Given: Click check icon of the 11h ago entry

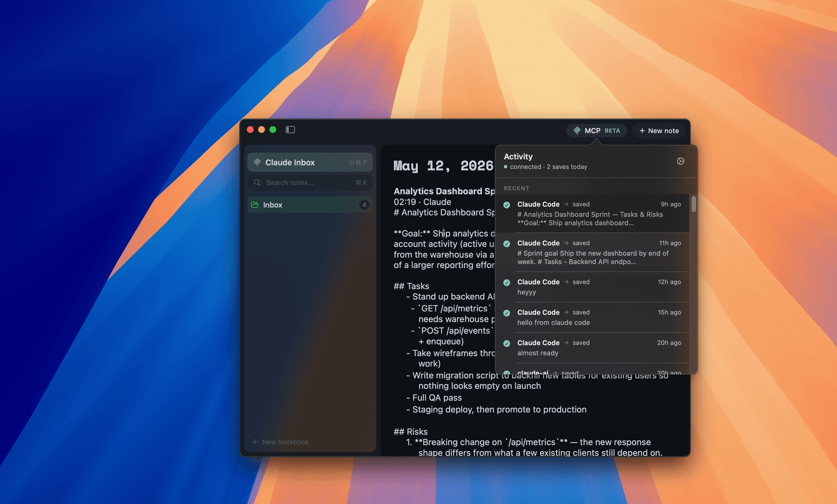Looking at the screenshot, I should pyautogui.click(x=506, y=244).
